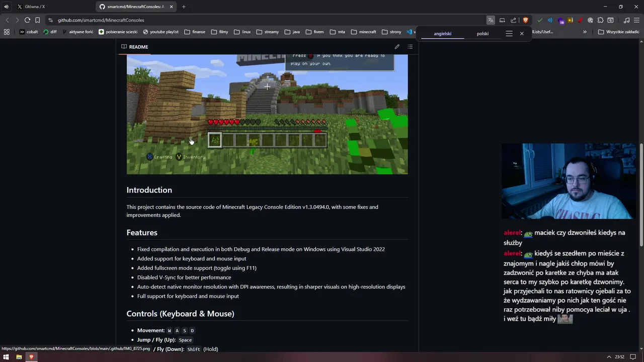Click the share page icon

513,20
